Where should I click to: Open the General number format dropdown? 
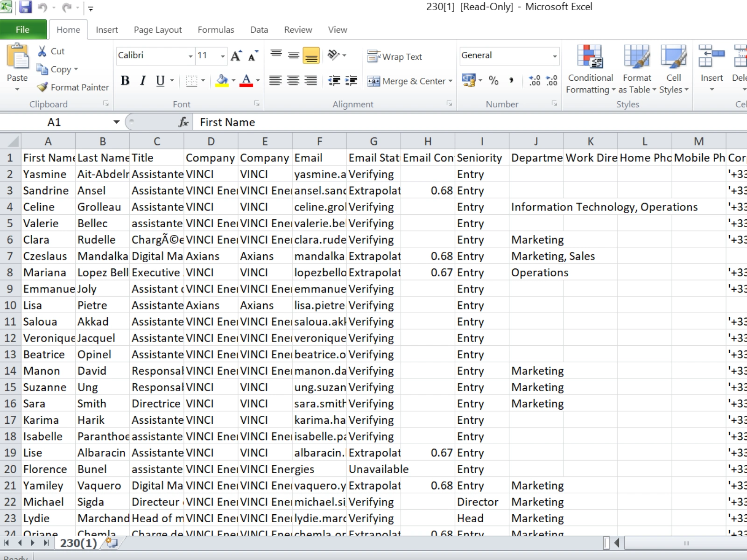pyautogui.click(x=555, y=56)
